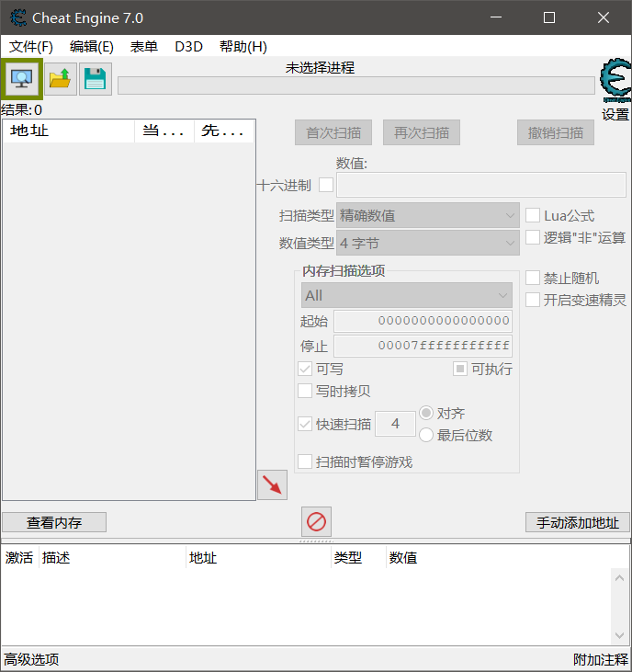Select the 最后位数 radio button
632x672 pixels.
[x=426, y=435]
